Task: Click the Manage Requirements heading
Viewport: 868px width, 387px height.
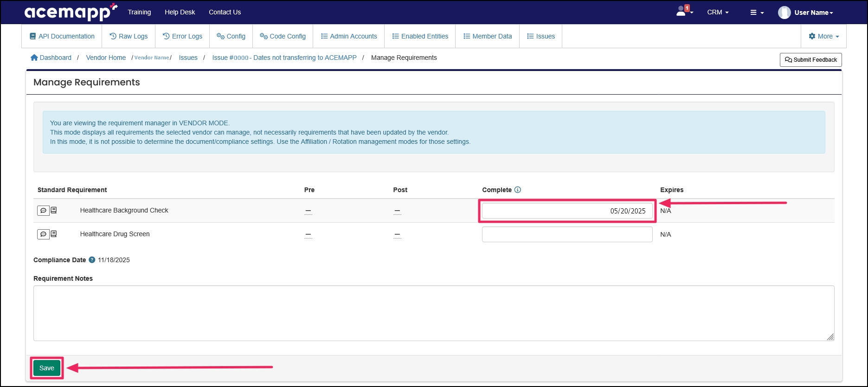Action: point(87,82)
